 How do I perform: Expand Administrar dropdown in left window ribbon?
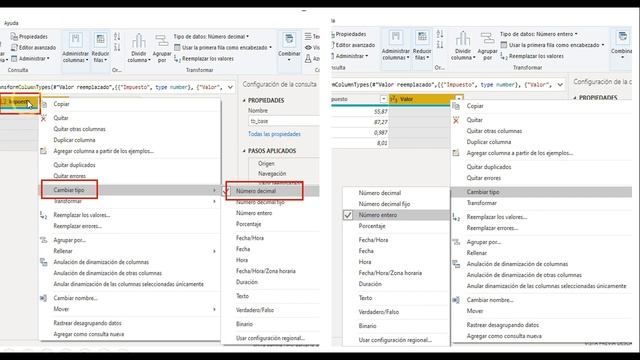(30, 59)
